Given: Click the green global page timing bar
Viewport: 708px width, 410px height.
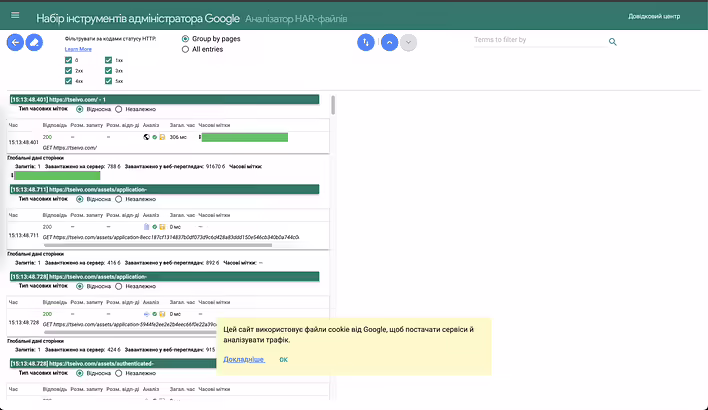Looking at the screenshot, I should coord(57,175).
